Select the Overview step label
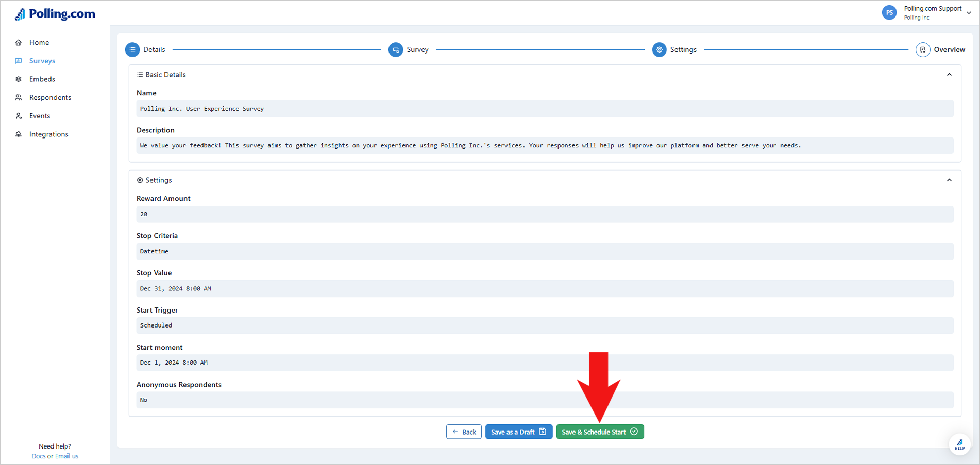 pyautogui.click(x=949, y=49)
